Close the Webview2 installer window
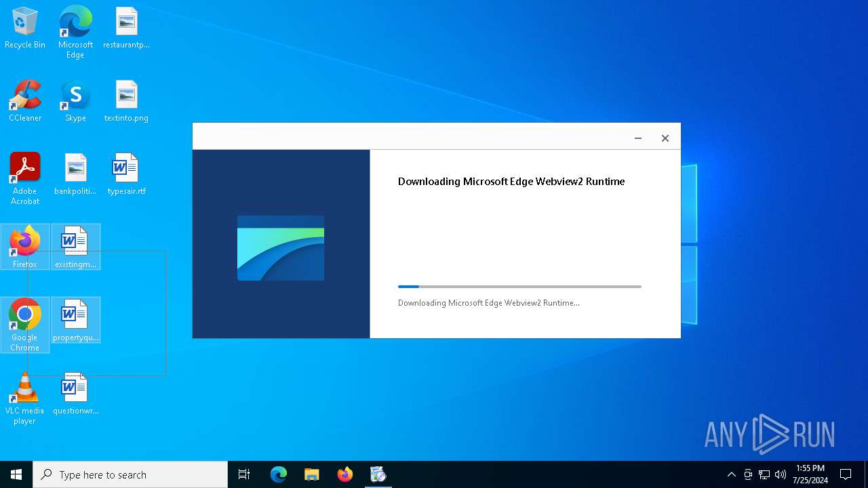868x488 pixels. [x=665, y=138]
